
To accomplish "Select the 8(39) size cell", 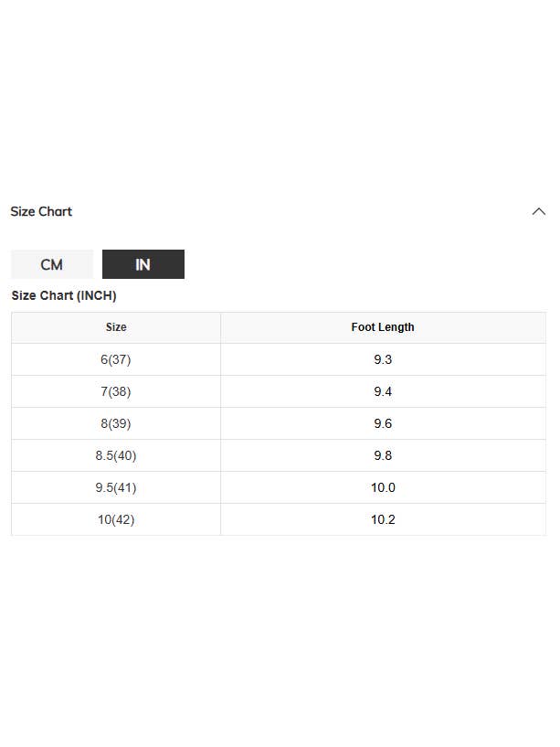I will (116, 423).
